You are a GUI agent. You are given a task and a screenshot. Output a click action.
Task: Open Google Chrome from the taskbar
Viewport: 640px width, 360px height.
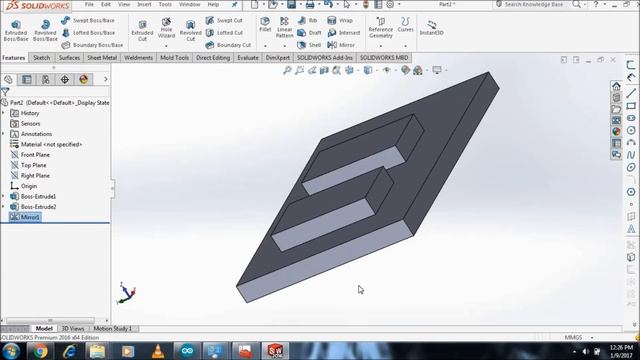(40, 351)
